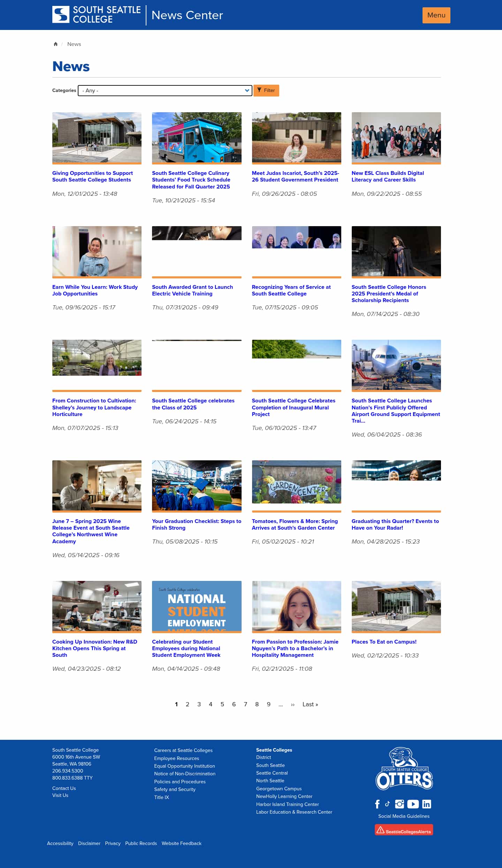502x868 pixels.
Task: Open the LinkedIn social icon
Action: click(427, 804)
